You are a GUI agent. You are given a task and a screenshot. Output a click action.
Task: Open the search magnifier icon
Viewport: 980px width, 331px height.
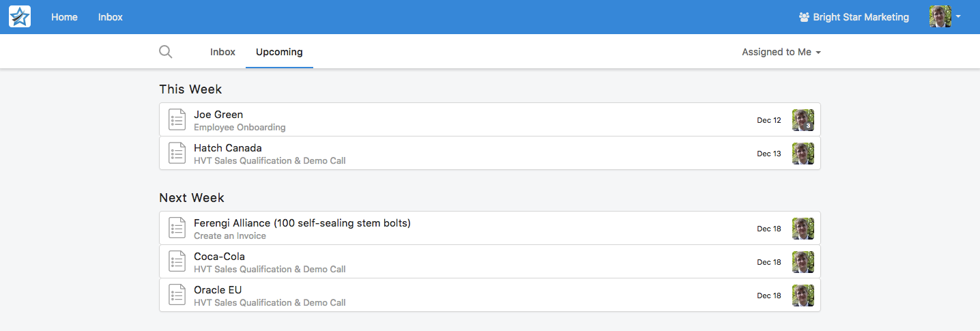[x=165, y=52]
